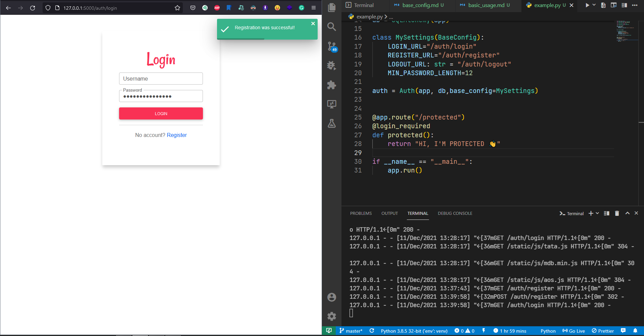Open the Extensions view in VS Code
This screenshot has height=336, width=644.
332,85
